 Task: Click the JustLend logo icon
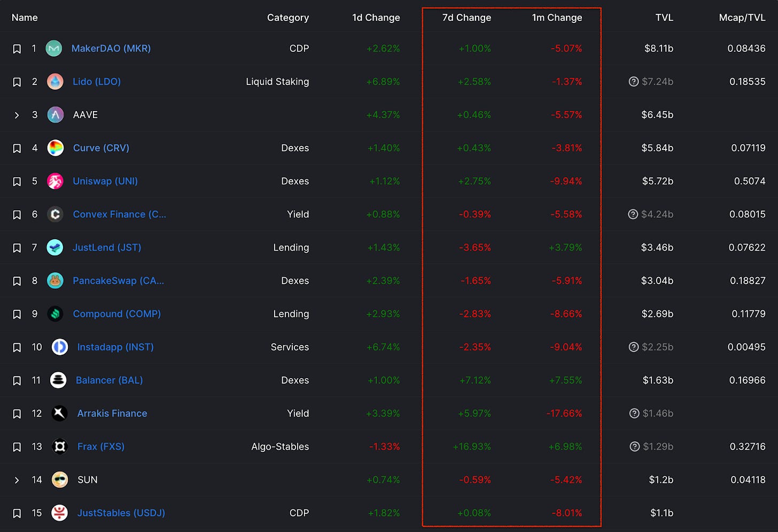55,247
